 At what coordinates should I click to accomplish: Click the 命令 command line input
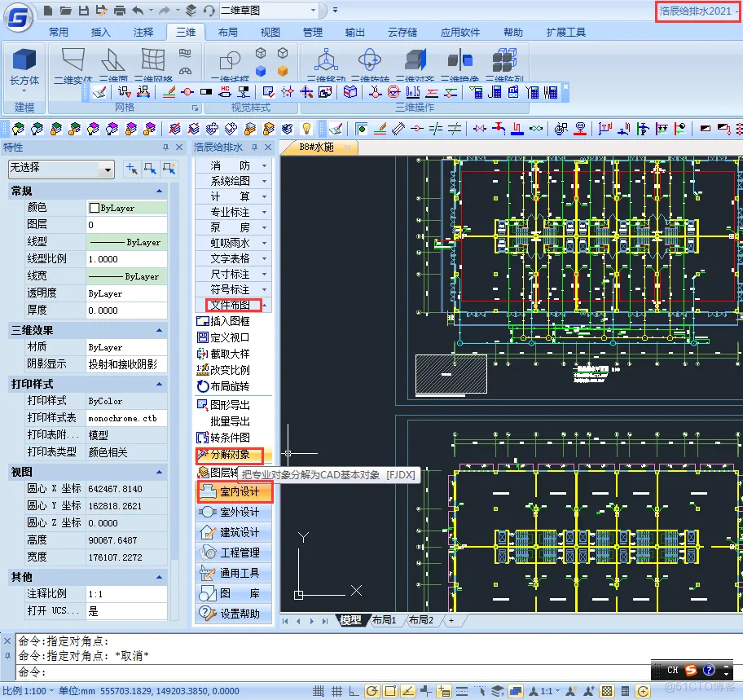point(332,672)
